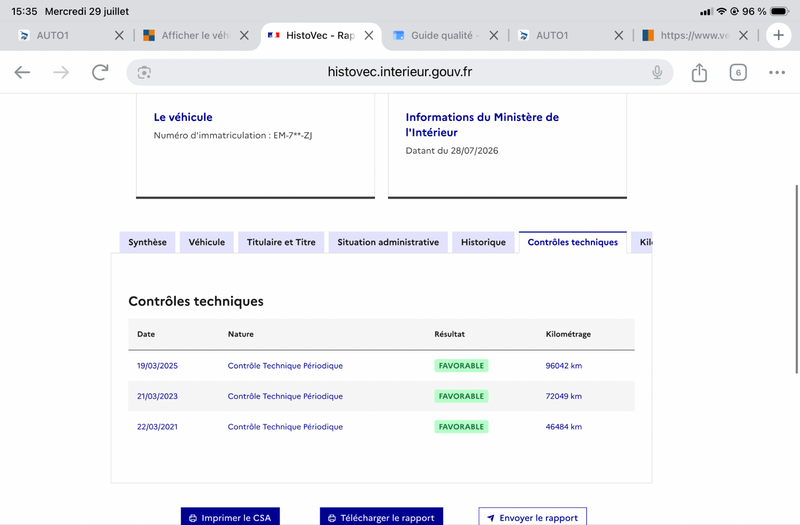
Task: Close the Guide qualité tab
Action: click(494, 35)
